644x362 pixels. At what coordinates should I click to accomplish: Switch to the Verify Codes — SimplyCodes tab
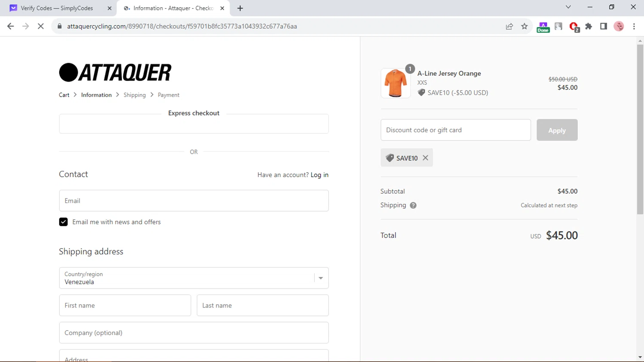coord(57,8)
